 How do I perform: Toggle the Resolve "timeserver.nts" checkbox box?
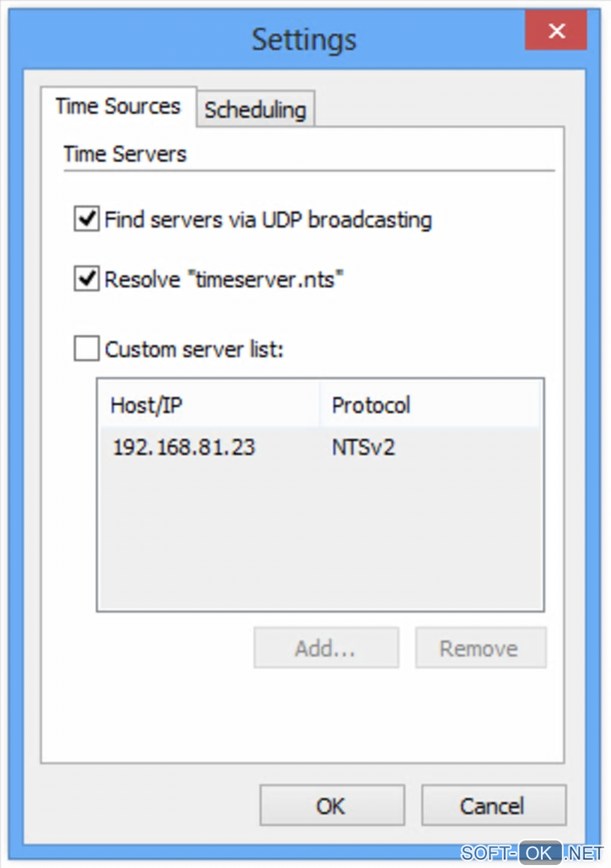87,279
